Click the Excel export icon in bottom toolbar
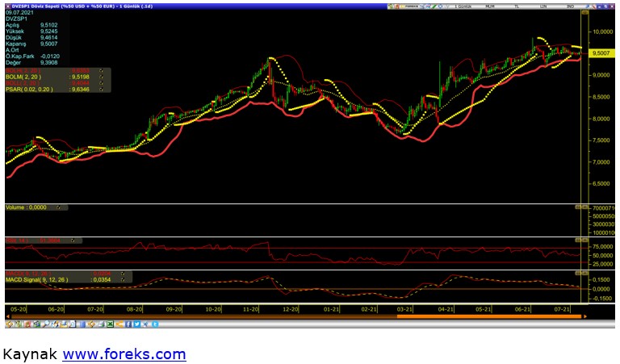Viewport: 620px width, 364px height. click(111, 324)
